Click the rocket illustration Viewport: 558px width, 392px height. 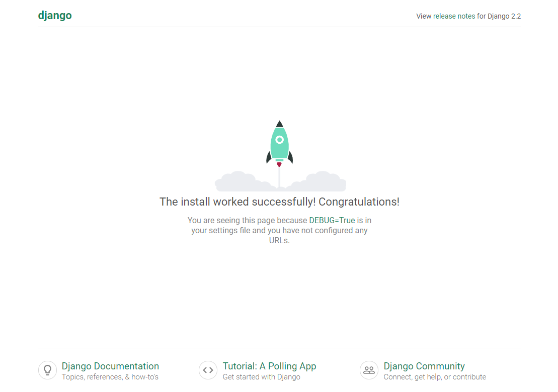point(280,155)
